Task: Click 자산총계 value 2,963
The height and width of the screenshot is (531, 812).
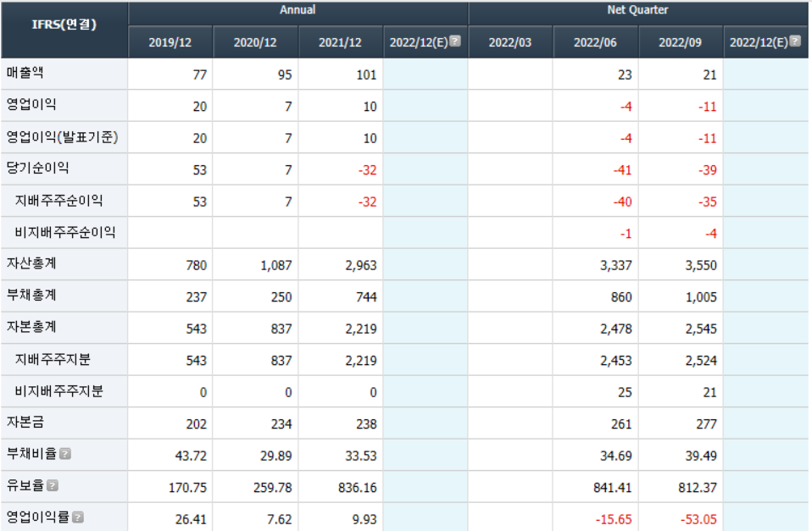Action: [x=361, y=266]
